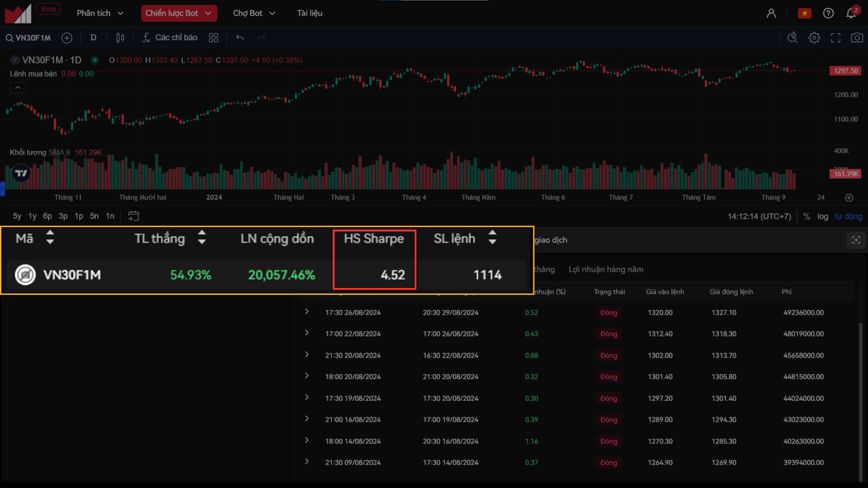The width and height of the screenshot is (868, 488).
Task: Open Chợ Bot dropdown menu
Action: tap(254, 13)
